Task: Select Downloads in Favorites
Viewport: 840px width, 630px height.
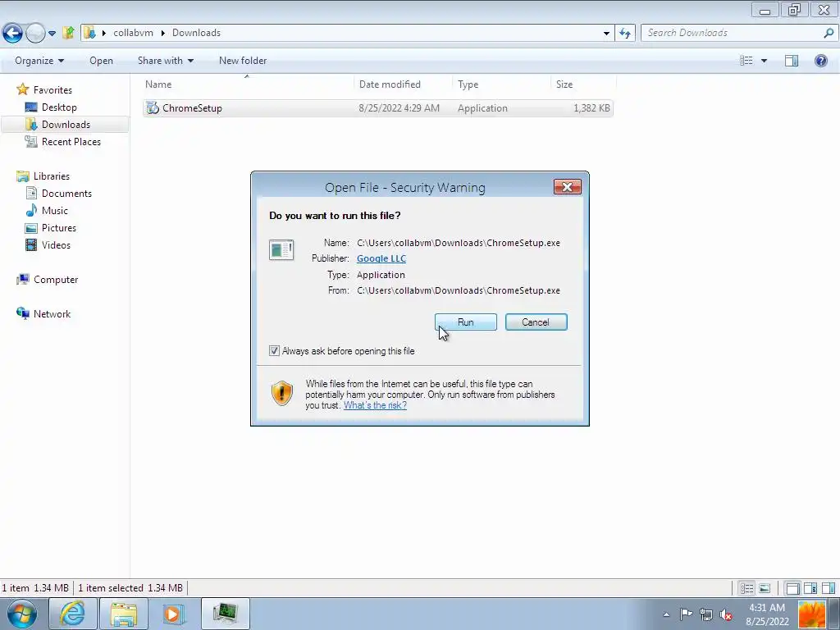Action: tap(66, 125)
